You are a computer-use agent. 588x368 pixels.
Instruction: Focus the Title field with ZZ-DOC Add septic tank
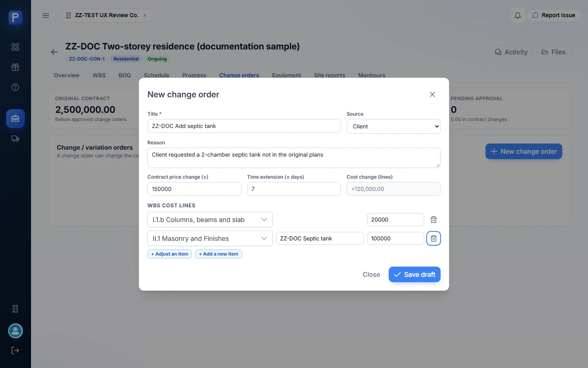click(x=244, y=126)
